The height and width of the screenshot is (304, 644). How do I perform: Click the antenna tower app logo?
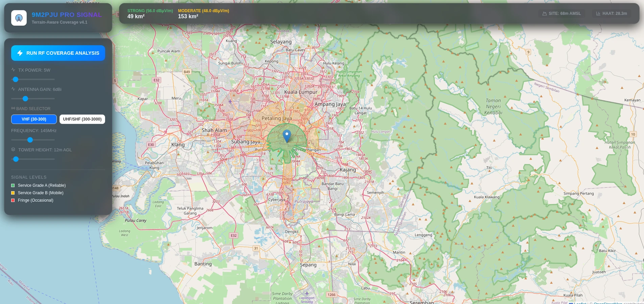pyautogui.click(x=19, y=18)
